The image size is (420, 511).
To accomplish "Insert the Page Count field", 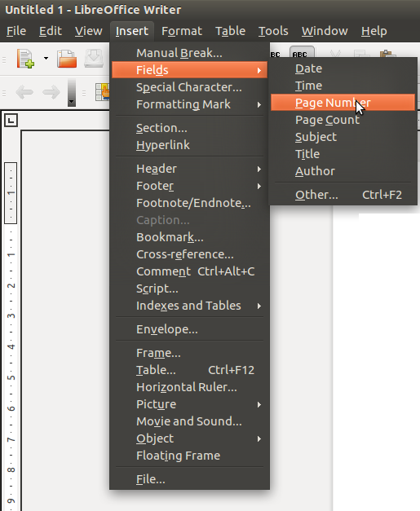I will coord(343,120).
